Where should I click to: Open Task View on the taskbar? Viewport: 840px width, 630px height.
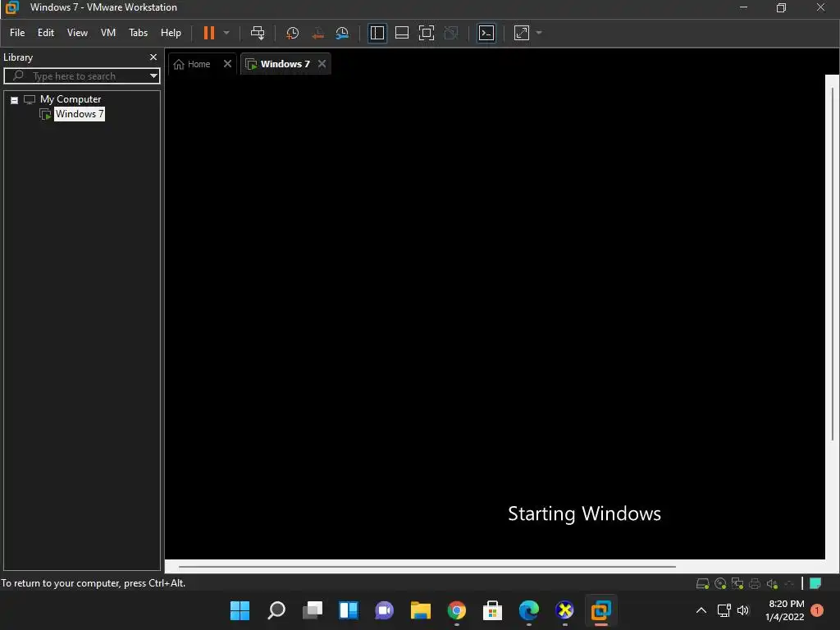click(313, 610)
